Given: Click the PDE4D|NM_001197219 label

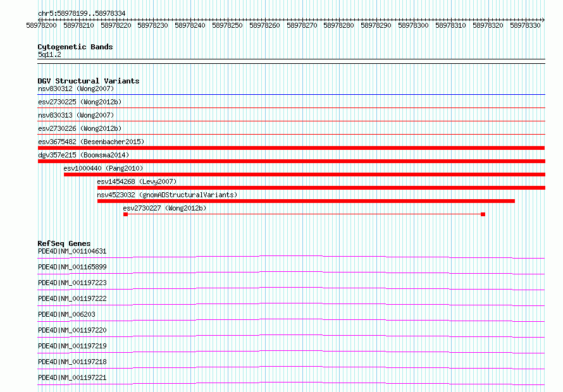Looking at the screenshot, I should [x=72, y=346].
